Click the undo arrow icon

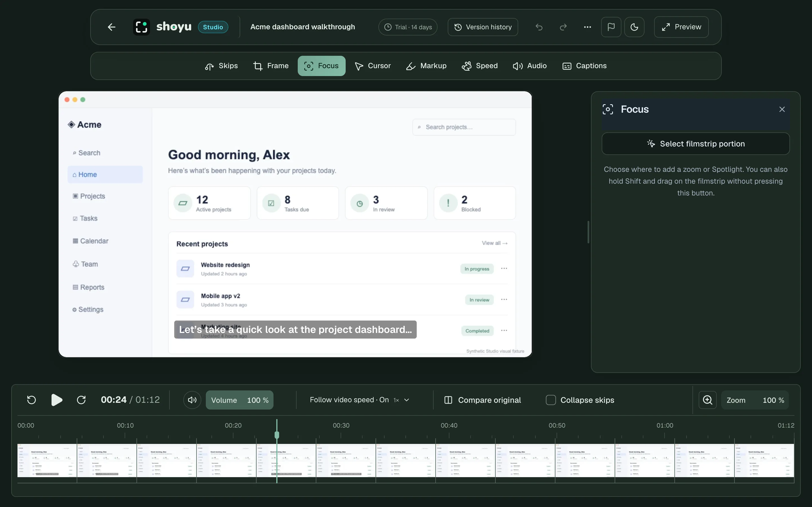click(x=539, y=27)
